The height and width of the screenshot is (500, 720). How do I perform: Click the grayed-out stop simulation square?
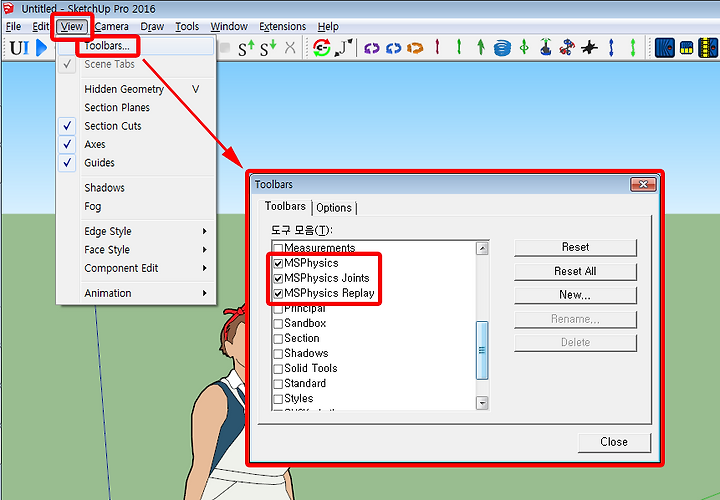(x=225, y=48)
